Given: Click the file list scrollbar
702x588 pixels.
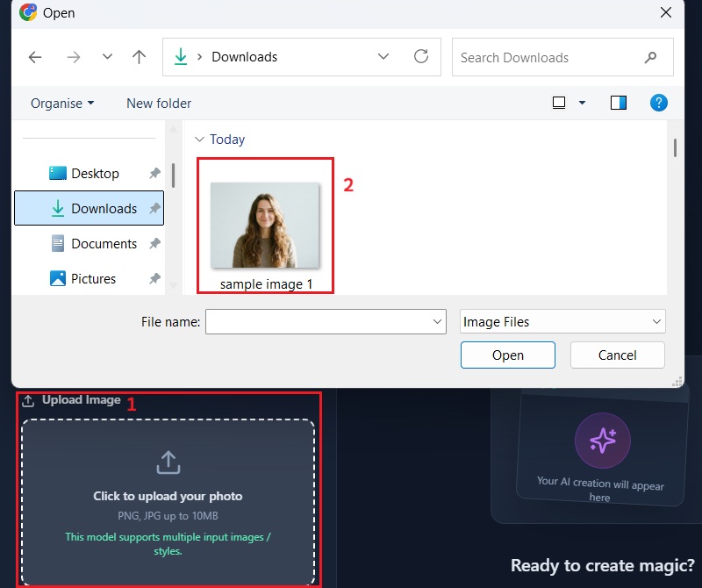Looking at the screenshot, I should [675, 148].
